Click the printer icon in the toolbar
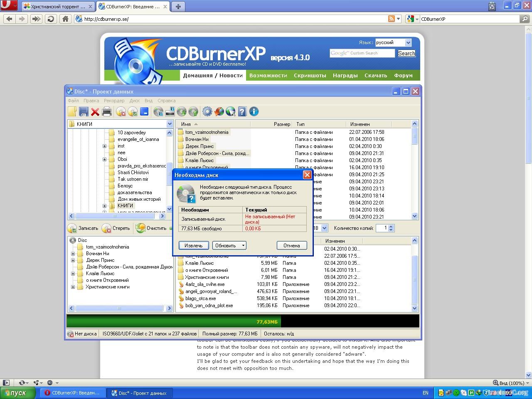 107,111
